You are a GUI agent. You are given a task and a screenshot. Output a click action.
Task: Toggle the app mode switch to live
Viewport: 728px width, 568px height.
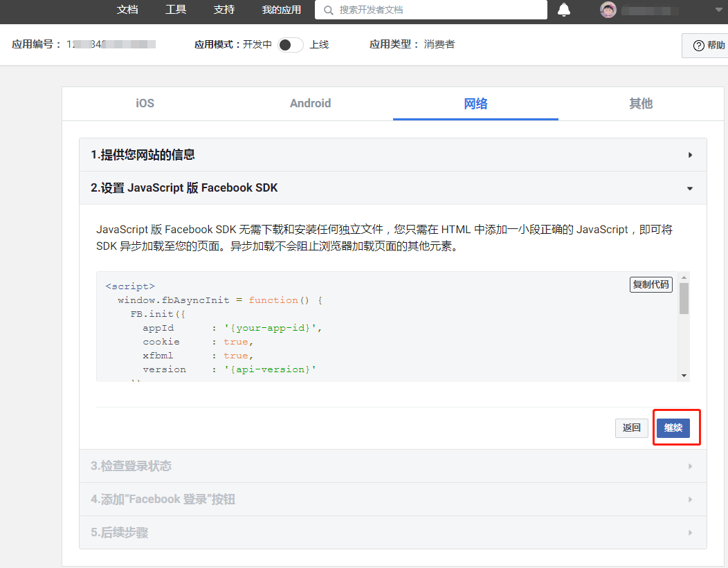(291, 44)
